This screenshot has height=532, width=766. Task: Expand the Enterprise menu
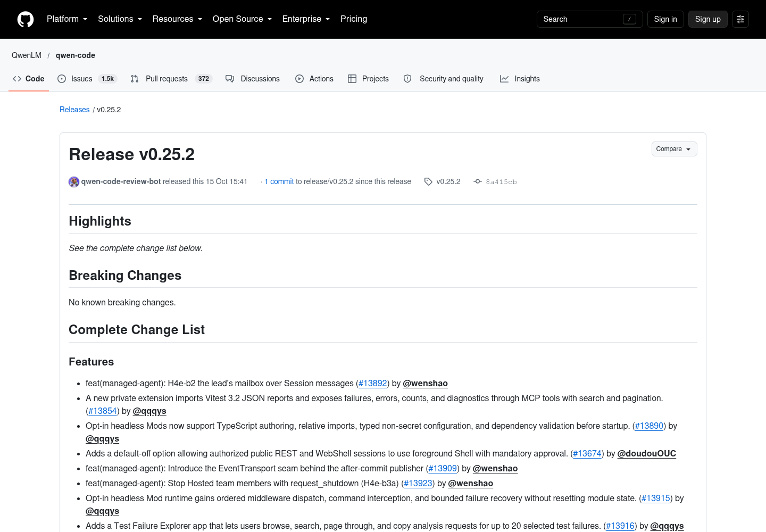tap(306, 19)
